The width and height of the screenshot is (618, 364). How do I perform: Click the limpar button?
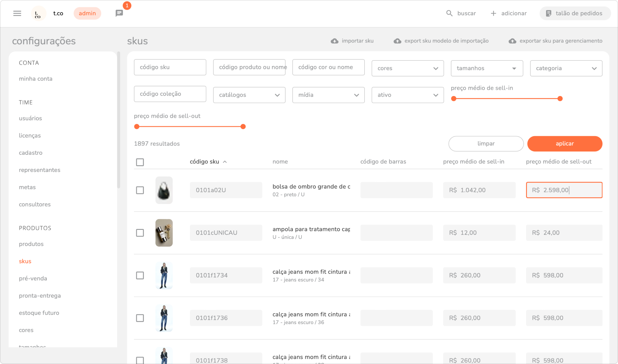point(486,144)
